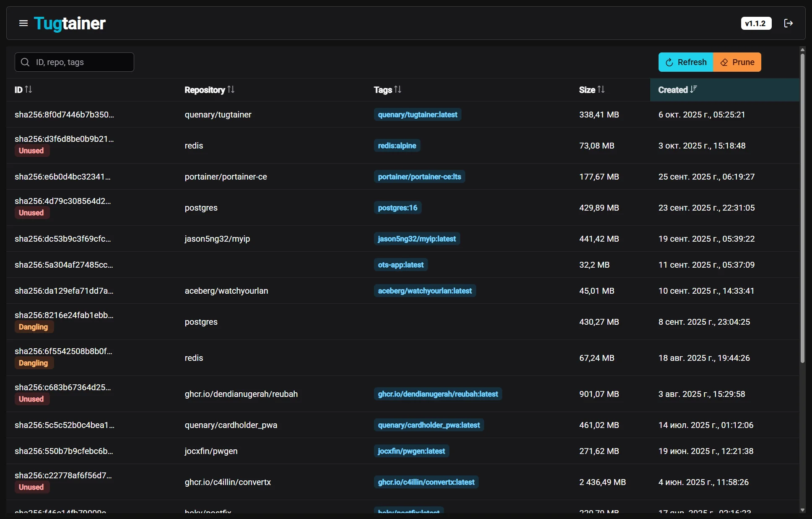Toggle sort order on the Repository column
Image resolution: width=812 pixels, height=519 pixels.
(231, 89)
